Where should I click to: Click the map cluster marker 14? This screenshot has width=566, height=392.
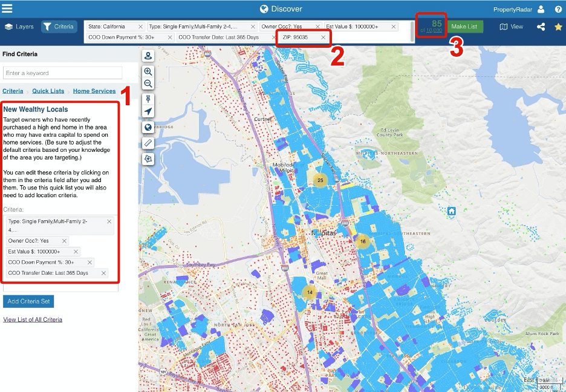[310, 292]
